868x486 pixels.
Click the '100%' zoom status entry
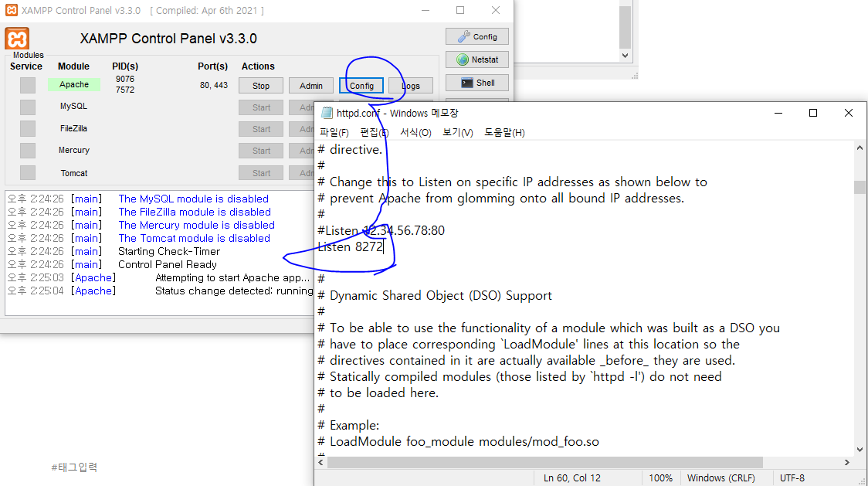point(660,478)
